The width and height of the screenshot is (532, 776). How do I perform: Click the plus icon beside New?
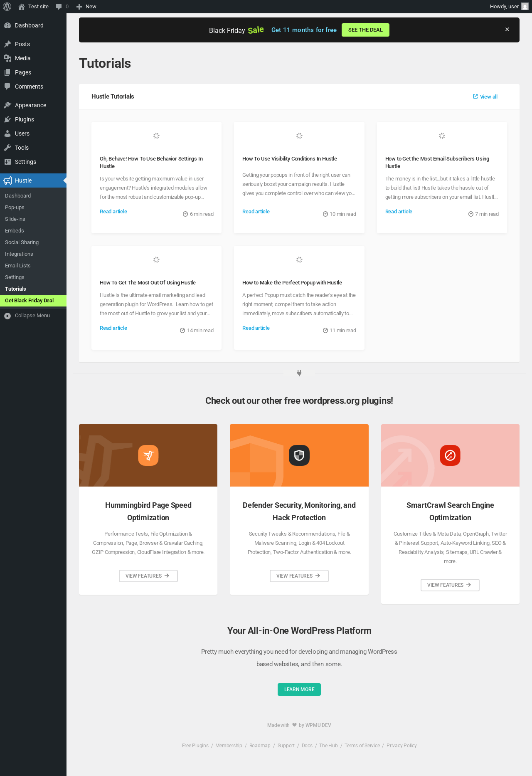point(79,7)
